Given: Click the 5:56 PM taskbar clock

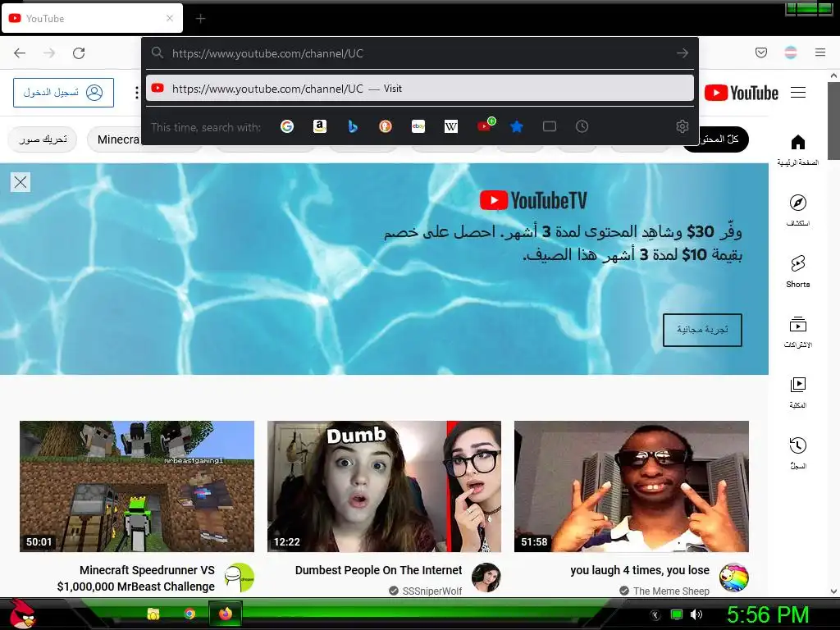Looking at the screenshot, I should 768,614.
